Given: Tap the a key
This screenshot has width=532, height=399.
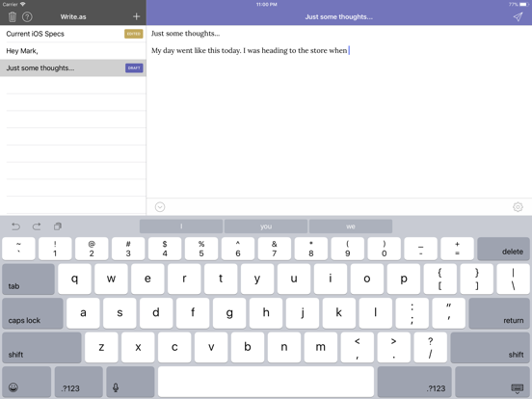Looking at the screenshot, I should click(83, 313).
